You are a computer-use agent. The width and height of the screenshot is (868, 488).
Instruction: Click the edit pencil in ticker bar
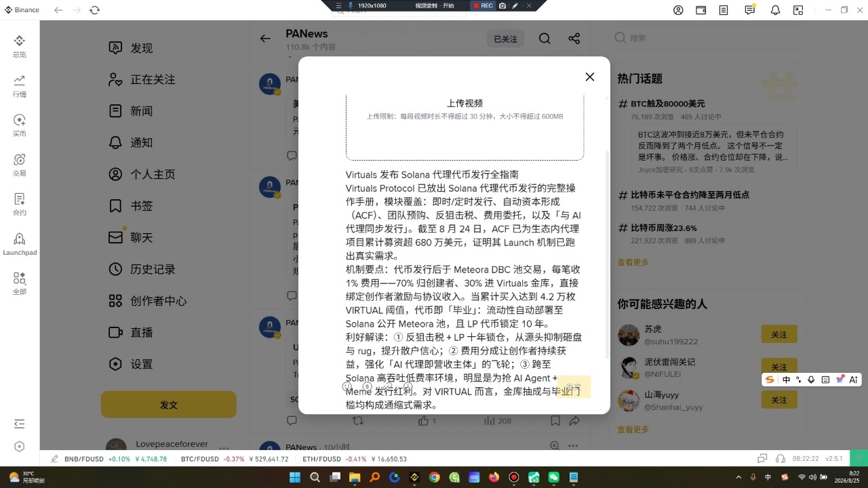pos(54,459)
